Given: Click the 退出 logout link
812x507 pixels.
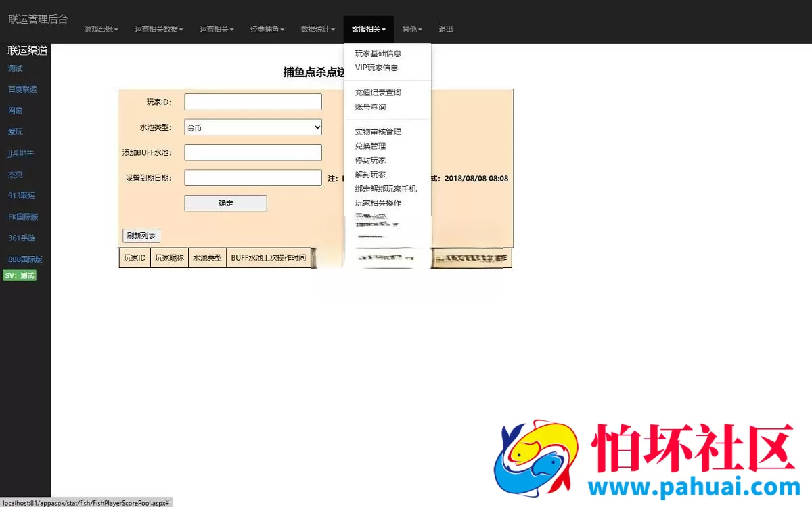Looking at the screenshot, I should [446, 30].
